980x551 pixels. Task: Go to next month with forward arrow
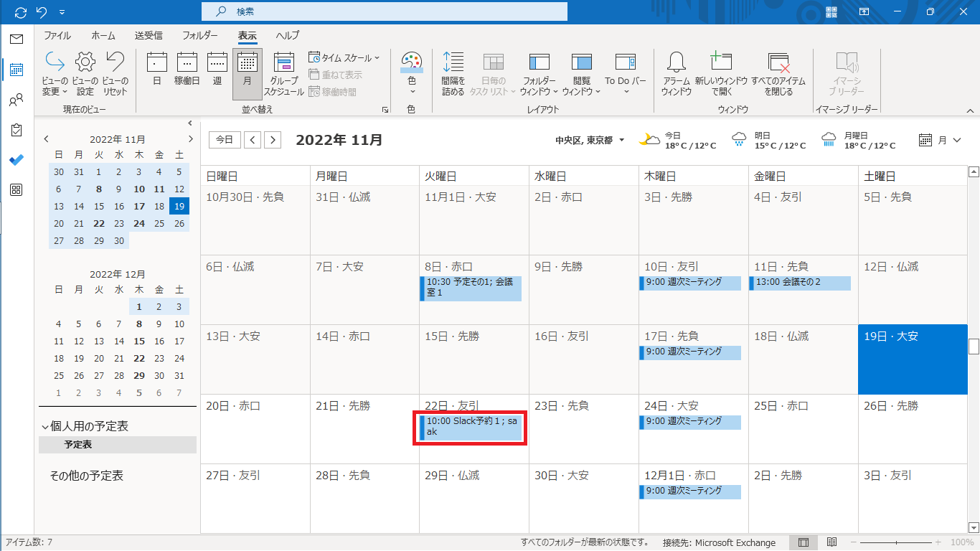(x=272, y=140)
